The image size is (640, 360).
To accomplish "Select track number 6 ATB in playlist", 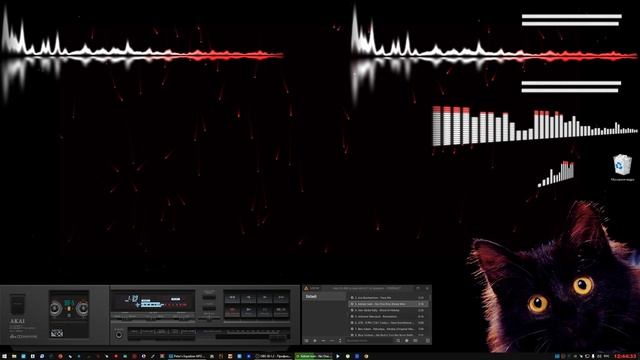I will coord(388,322).
